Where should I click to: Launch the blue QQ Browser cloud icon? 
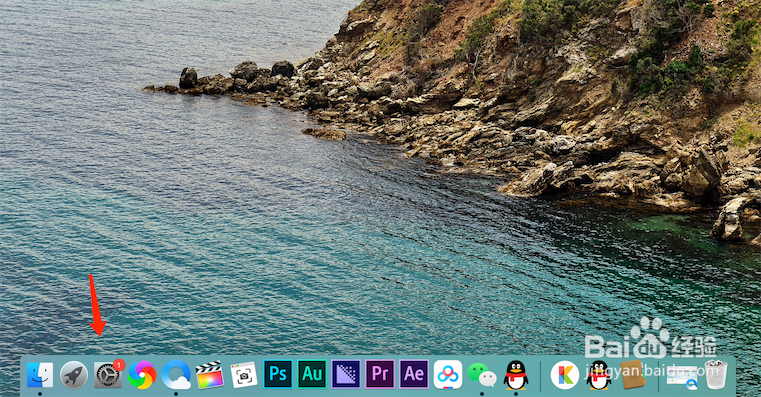click(x=176, y=375)
